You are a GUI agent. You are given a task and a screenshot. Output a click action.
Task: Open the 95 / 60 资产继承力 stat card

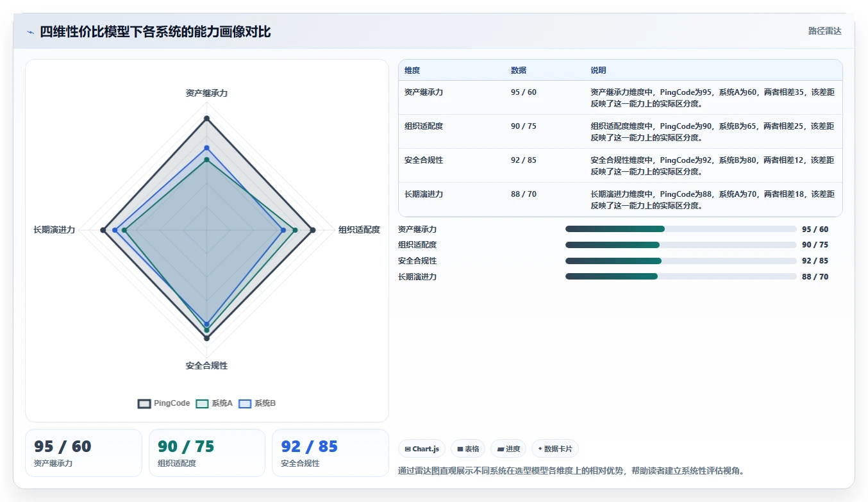point(83,453)
